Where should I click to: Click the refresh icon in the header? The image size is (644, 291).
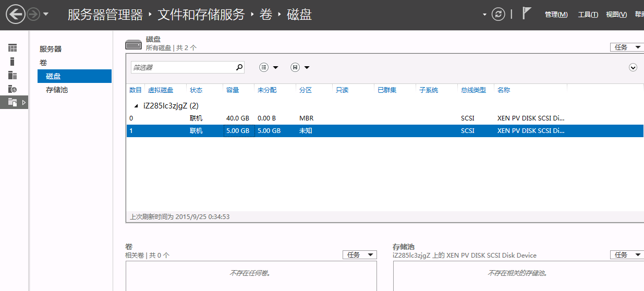[499, 14]
